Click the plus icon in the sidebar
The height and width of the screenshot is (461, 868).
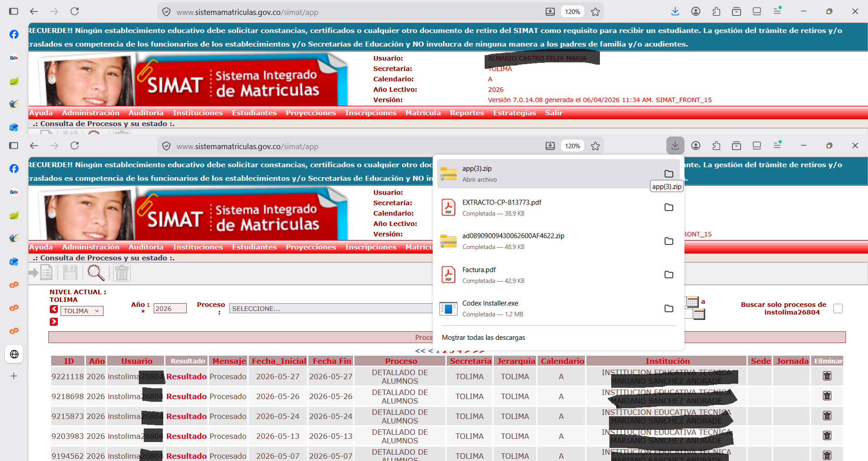point(14,376)
